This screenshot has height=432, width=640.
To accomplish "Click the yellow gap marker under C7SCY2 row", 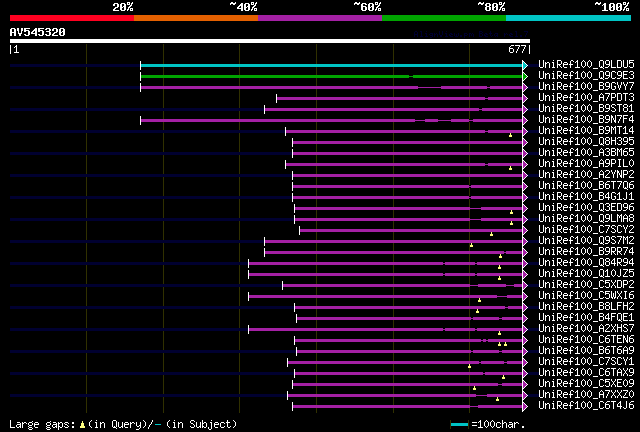I will click(x=491, y=234).
